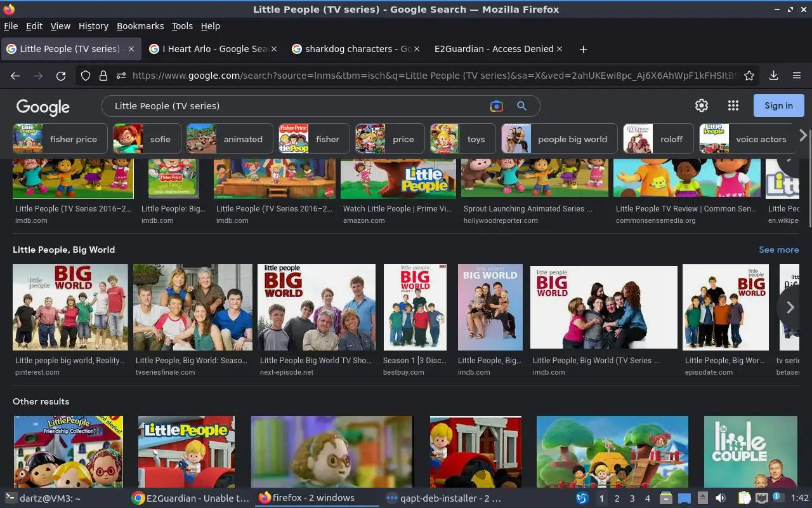Open the removable media eject tray icon

702,498
